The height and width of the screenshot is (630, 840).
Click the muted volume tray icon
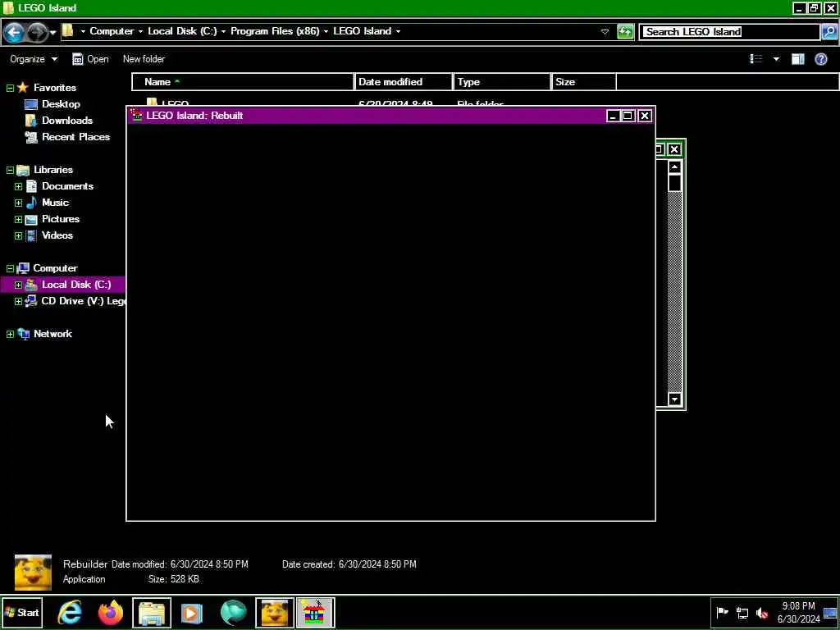point(762,612)
